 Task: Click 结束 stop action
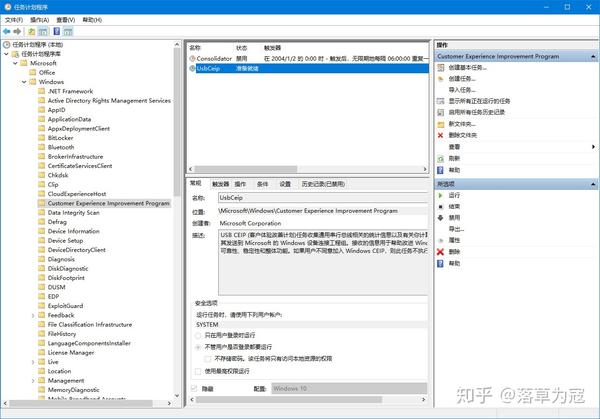454,207
